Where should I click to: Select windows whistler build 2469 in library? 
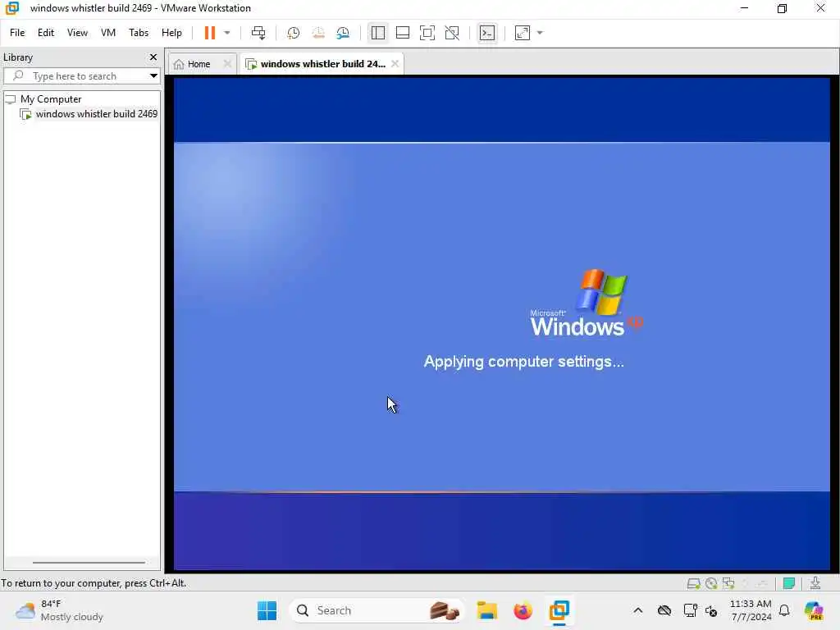[x=97, y=113]
